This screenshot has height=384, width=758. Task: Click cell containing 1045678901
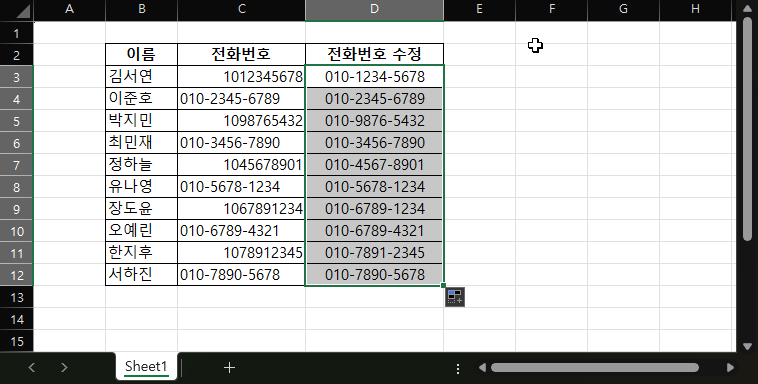coord(242,164)
